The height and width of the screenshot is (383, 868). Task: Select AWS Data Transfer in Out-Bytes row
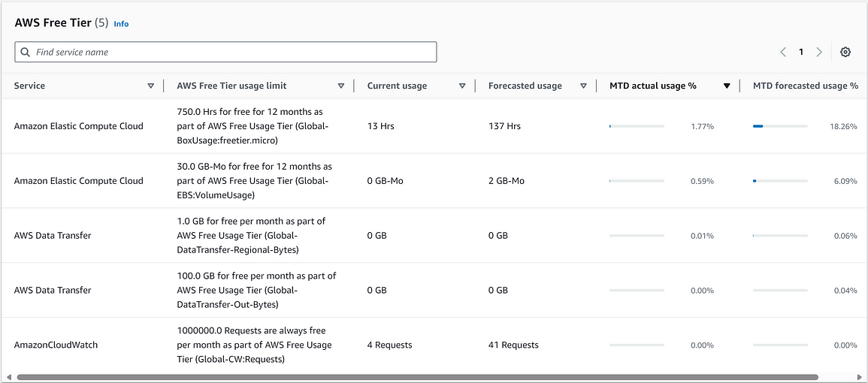click(x=53, y=290)
